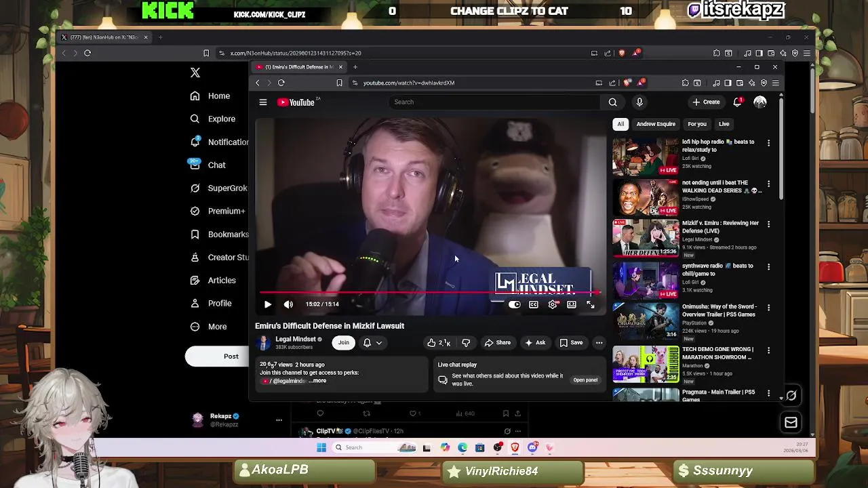Click the Post button in X
868x488 pixels.
[x=217, y=357]
